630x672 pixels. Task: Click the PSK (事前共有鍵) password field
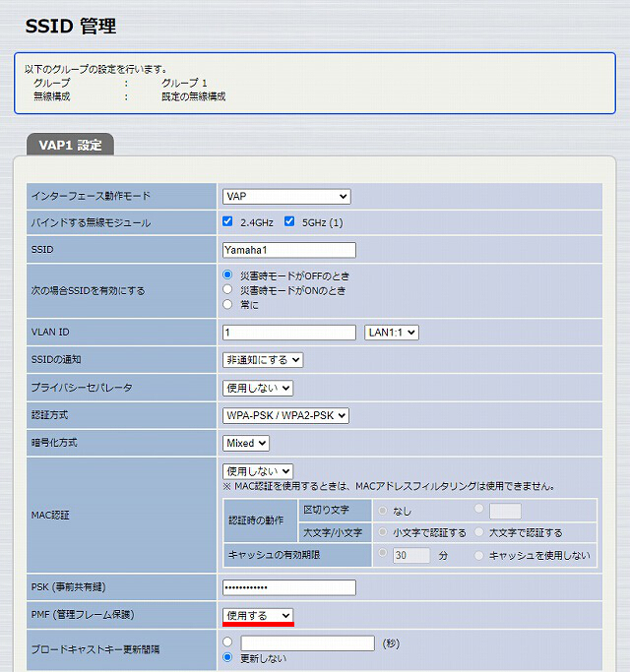[x=289, y=587]
